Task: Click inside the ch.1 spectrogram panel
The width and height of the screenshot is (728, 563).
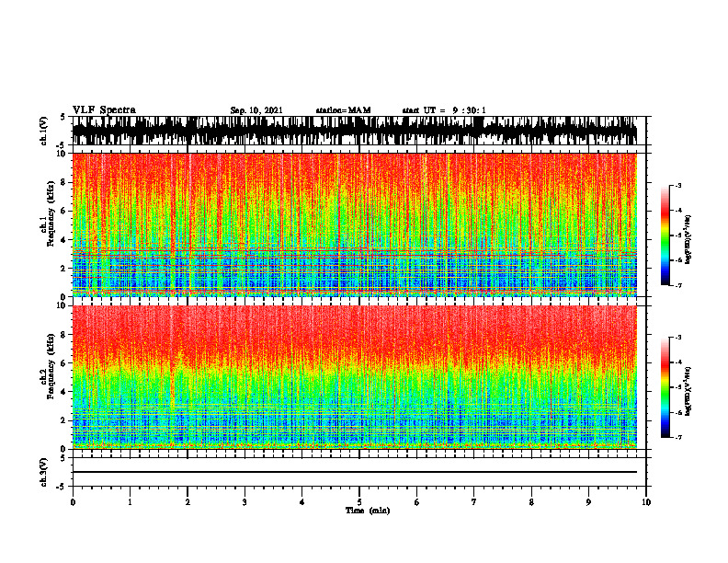Action: tap(355, 224)
